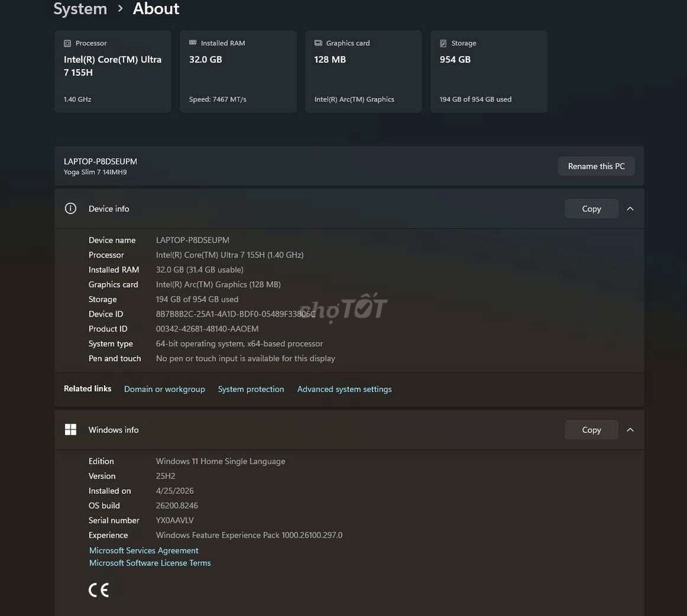
Task: Click Windows 11 Home Single Language
Action: 220,462
